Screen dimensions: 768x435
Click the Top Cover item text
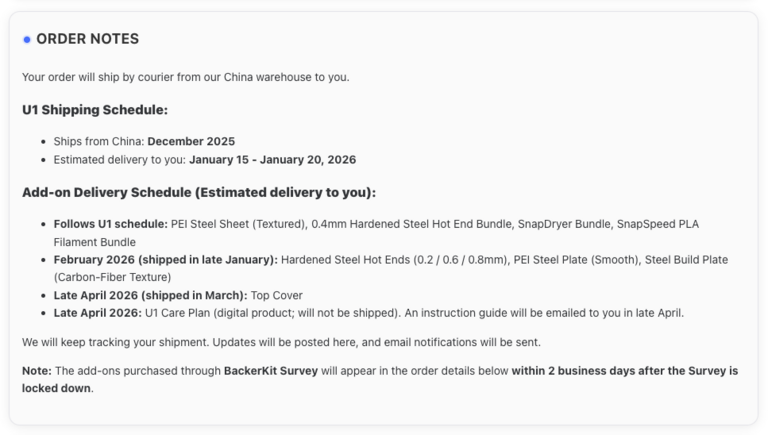(277, 295)
